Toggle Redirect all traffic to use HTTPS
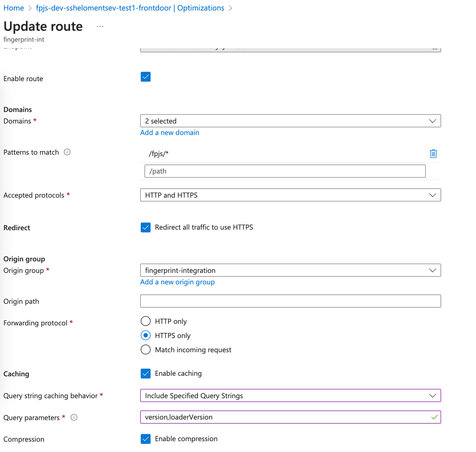Viewport: 476px width, 452px height. (x=145, y=227)
